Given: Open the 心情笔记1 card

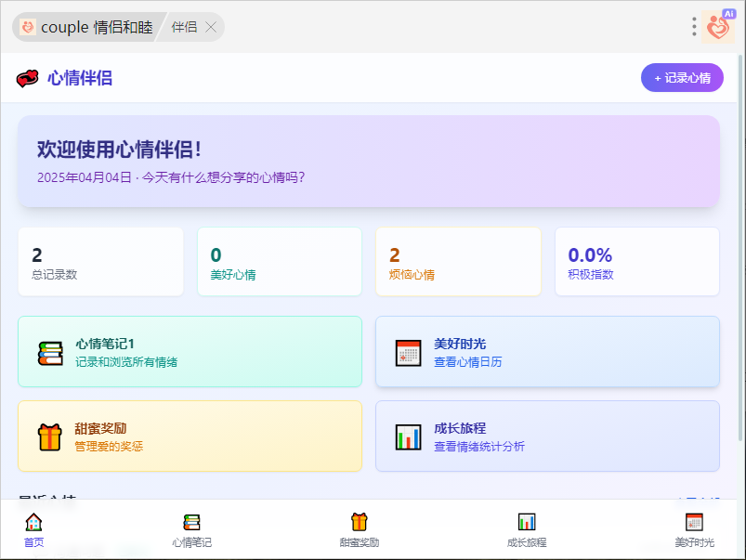Looking at the screenshot, I should [190, 352].
